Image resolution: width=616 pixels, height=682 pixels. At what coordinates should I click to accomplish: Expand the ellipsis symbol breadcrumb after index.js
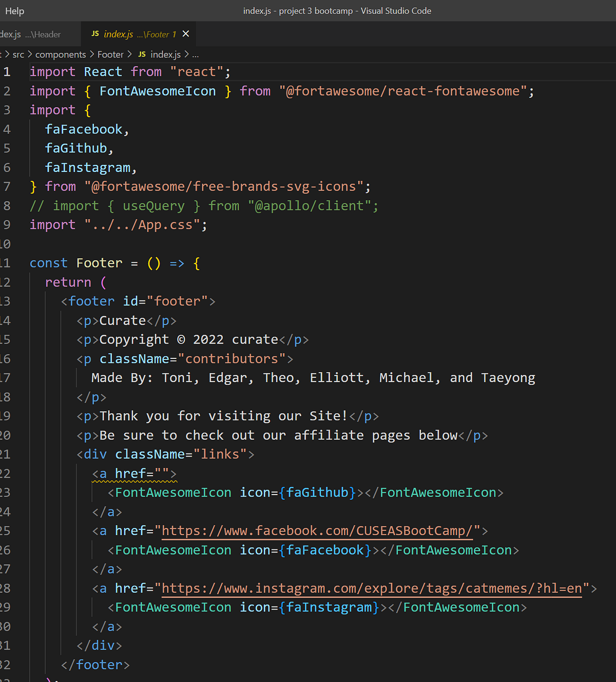[195, 54]
